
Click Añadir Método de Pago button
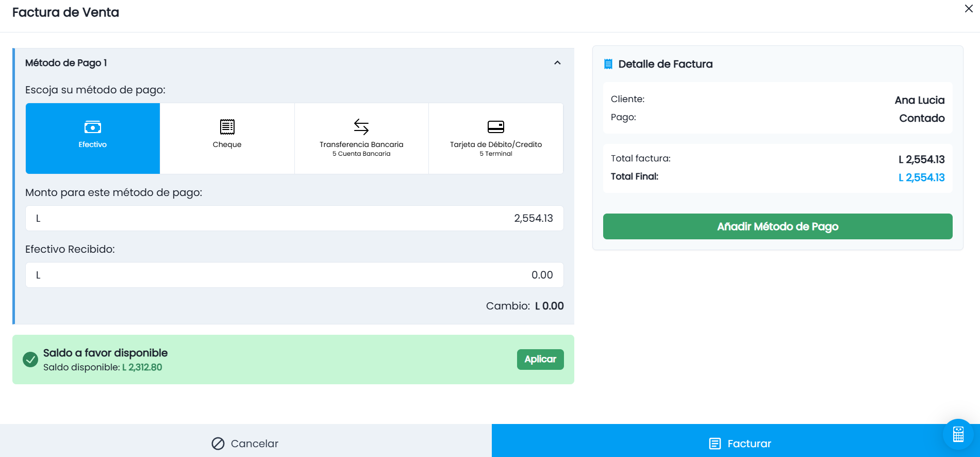pyautogui.click(x=777, y=226)
